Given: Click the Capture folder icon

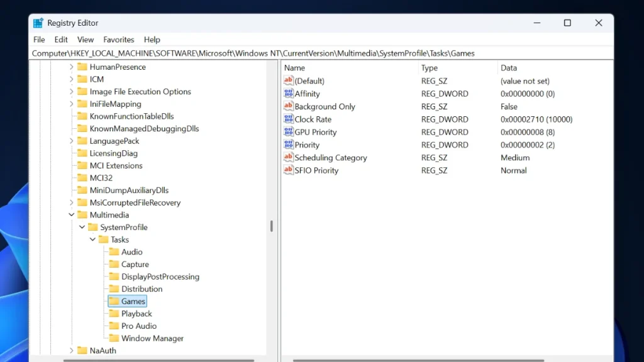Looking at the screenshot, I should tap(114, 264).
